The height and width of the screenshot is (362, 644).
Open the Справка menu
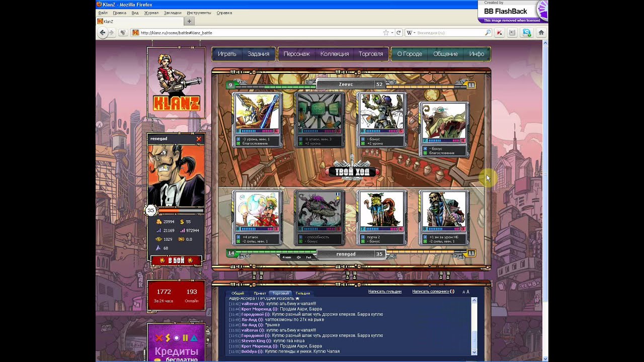224,13
